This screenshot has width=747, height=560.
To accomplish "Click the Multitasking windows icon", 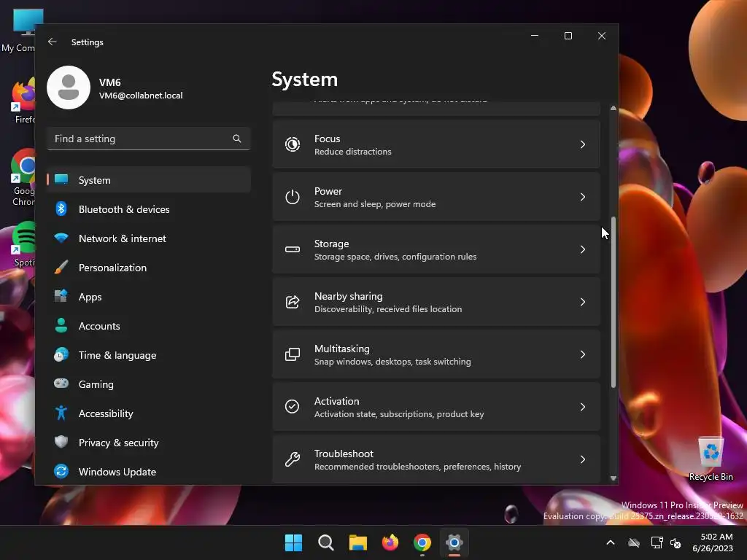I will (x=292, y=354).
